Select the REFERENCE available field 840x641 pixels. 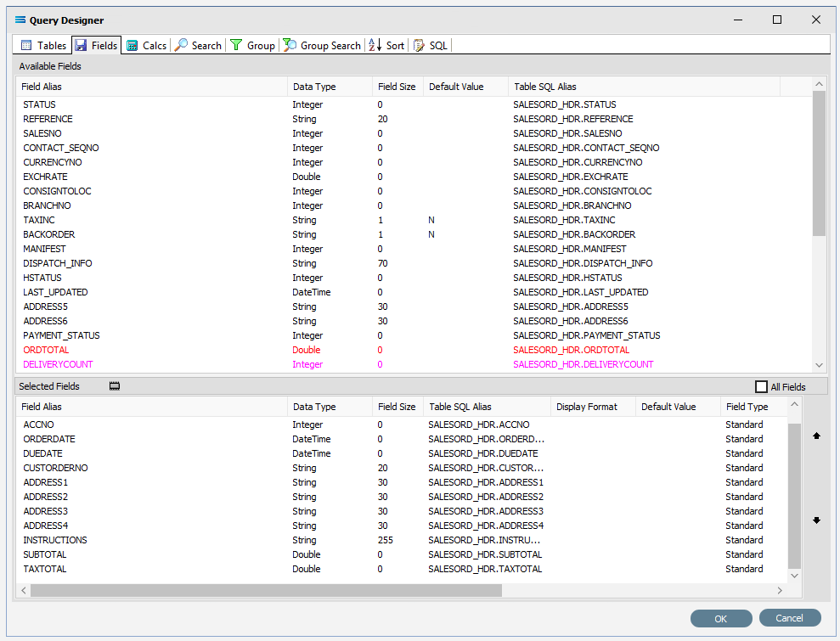(x=414, y=119)
